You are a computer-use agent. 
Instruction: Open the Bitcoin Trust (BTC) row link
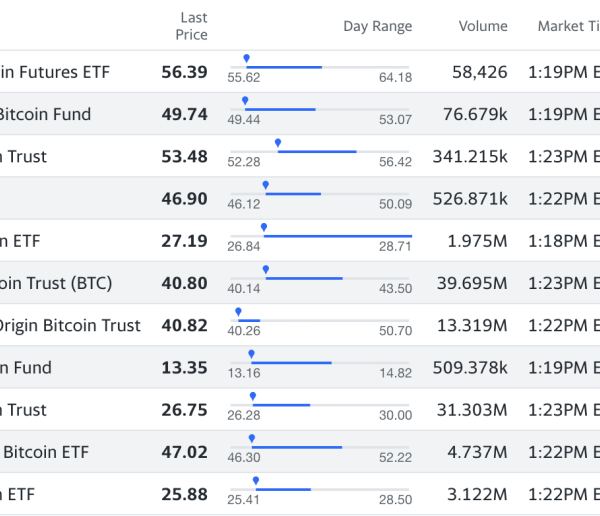coord(56,283)
